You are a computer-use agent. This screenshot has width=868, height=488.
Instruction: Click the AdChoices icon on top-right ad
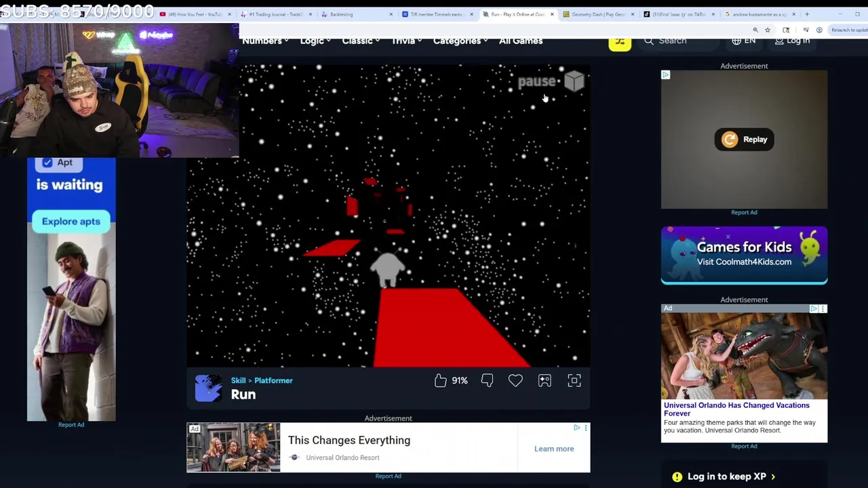pos(665,75)
